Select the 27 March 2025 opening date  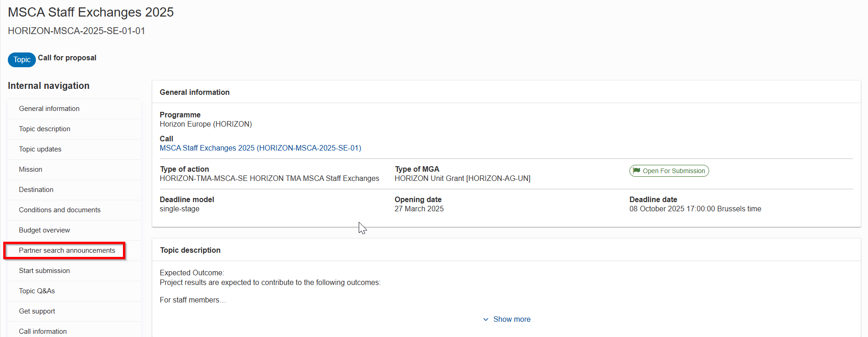pyautogui.click(x=419, y=209)
